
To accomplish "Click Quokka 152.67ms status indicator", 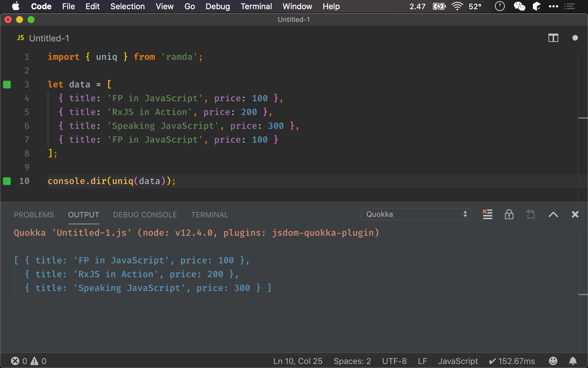I will tap(512, 361).
